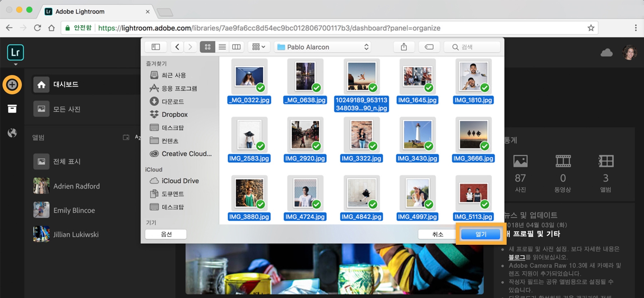Click the new album icon beside 앨범
This screenshot has width=644, height=298.
tap(126, 137)
